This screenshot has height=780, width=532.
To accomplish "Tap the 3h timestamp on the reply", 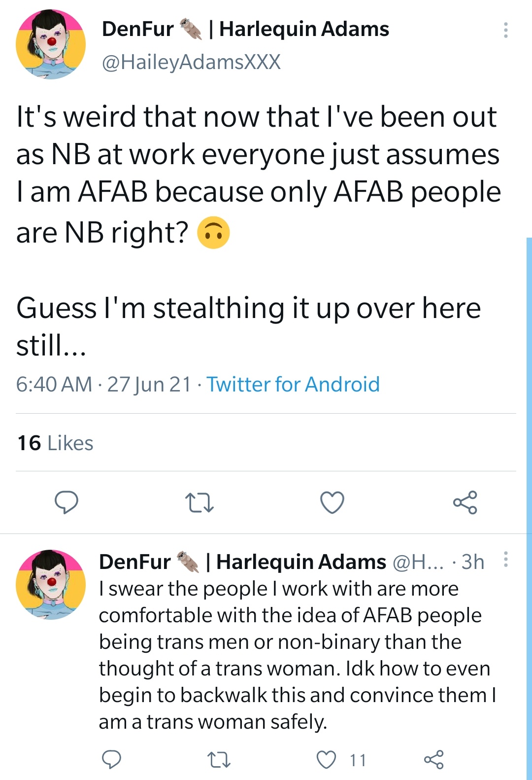I will (473, 562).
